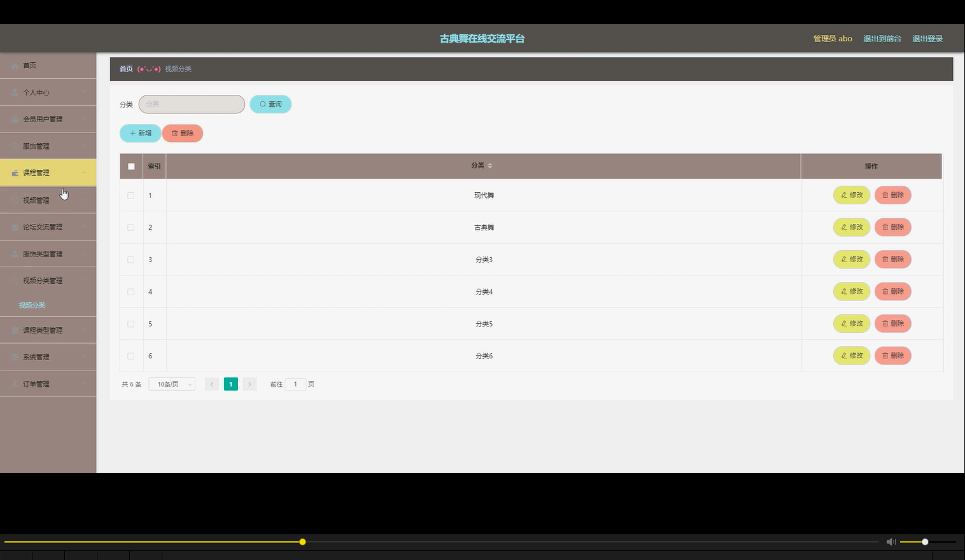The image size is (965, 560).
Task: Click 首页 breadcrumb link
Action: pyautogui.click(x=126, y=69)
